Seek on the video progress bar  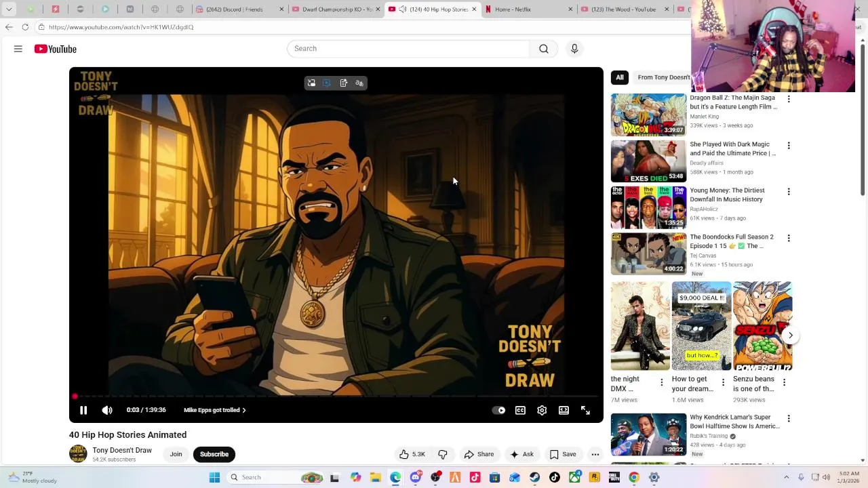point(336,396)
